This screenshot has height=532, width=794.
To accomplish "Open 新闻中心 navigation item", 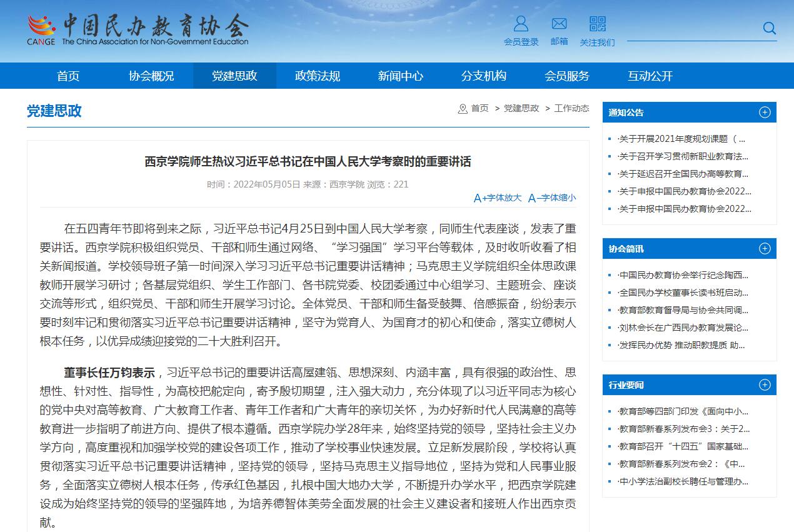I will tap(401, 76).
